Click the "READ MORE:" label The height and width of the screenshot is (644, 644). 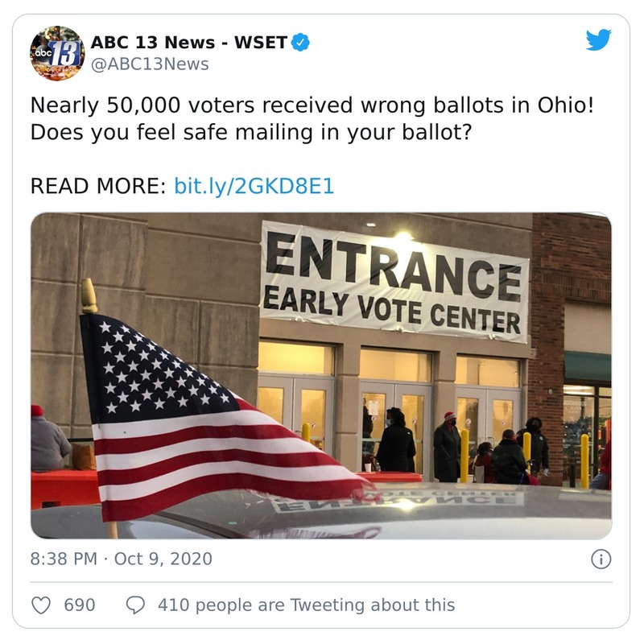(x=97, y=187)
